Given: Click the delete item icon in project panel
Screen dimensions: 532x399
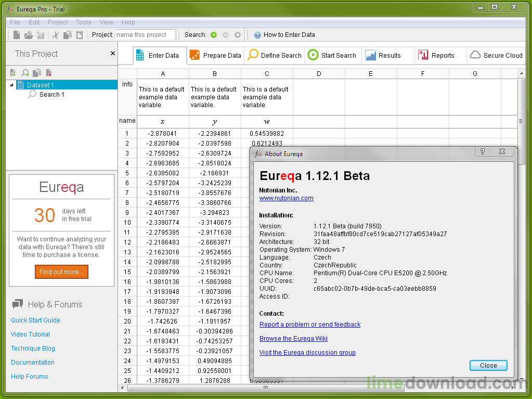Looking at the screenshot, I should (x=48, y=73).
